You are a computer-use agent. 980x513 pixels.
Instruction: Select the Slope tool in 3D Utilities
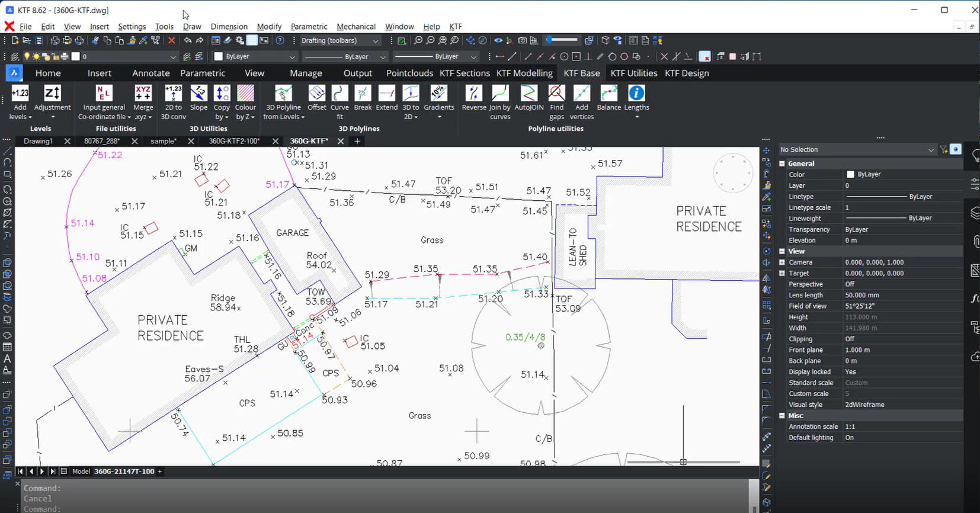point(198,94)
